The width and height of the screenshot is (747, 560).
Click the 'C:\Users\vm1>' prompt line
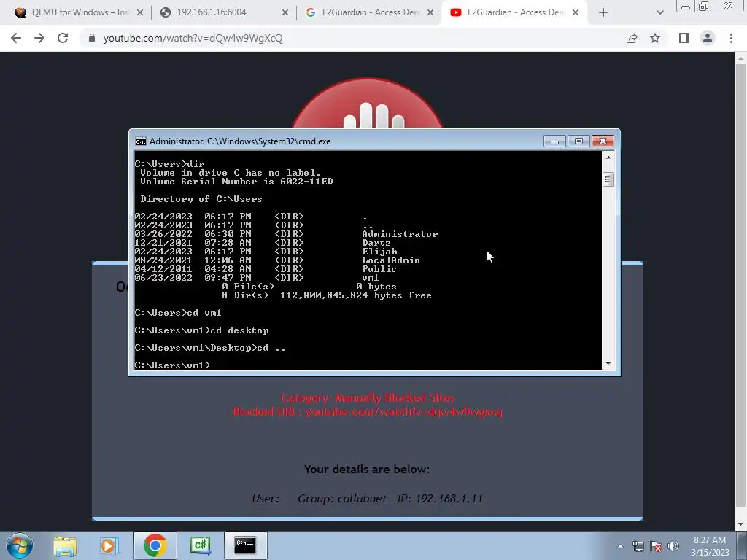pos(172,365)
